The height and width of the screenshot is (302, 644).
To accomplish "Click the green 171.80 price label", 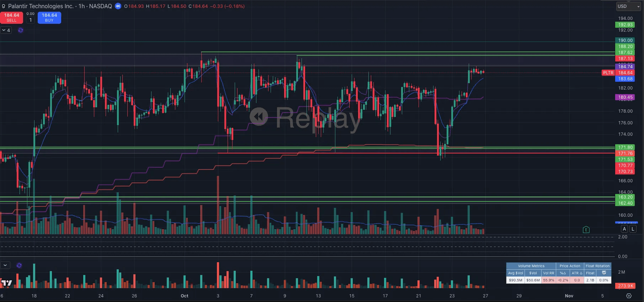I will pyautogui.click(x=625, y=147).
